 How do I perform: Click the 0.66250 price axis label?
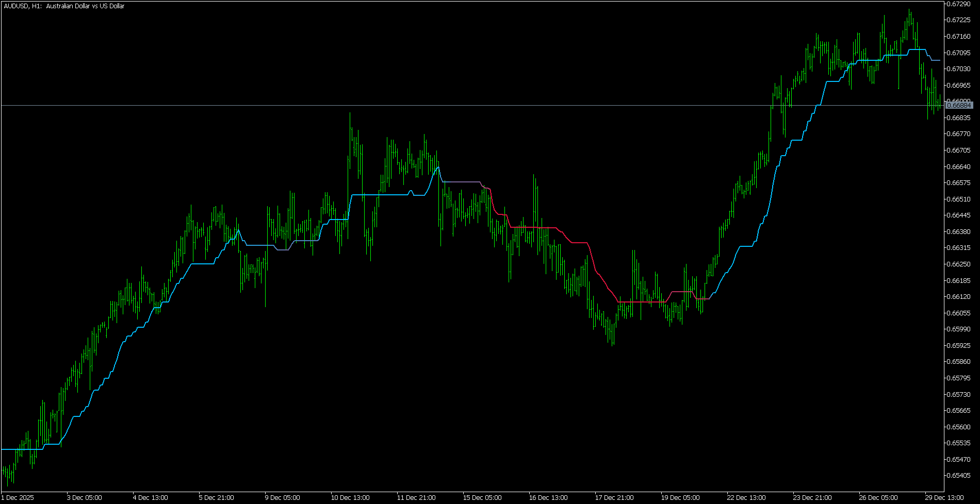click(959, 264)
